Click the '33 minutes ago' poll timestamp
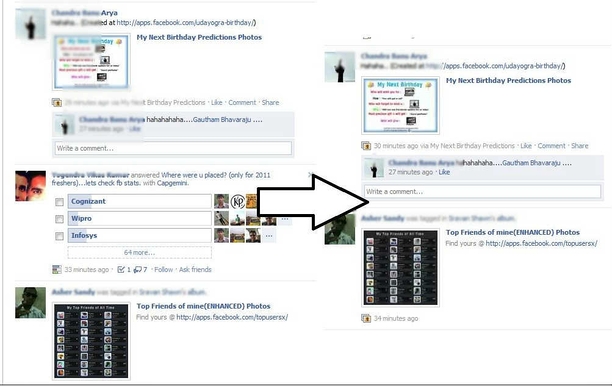The image size is (612, 386). (x=87, y=269)
